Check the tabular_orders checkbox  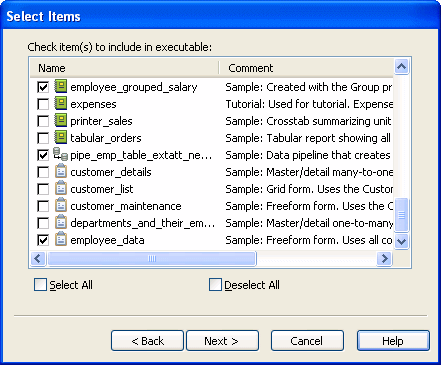43,138
